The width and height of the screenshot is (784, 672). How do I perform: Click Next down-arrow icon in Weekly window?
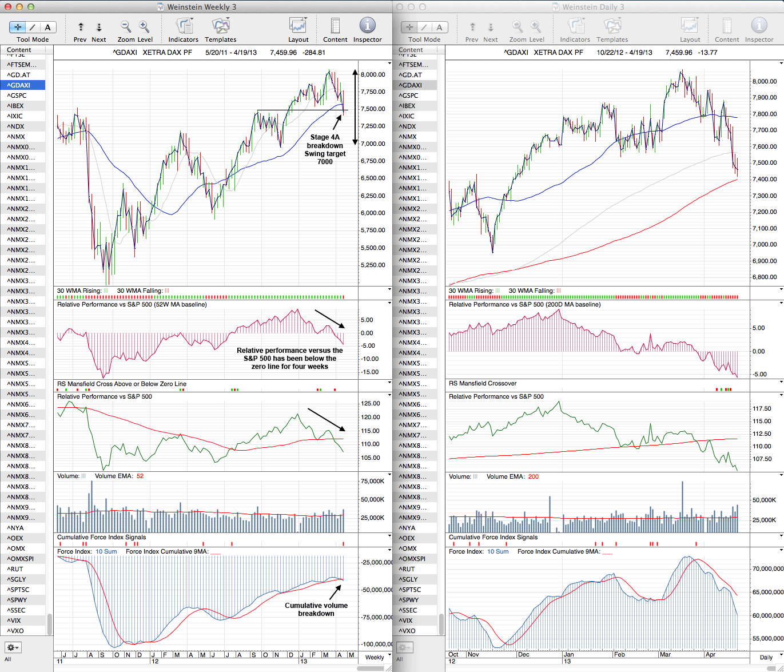99,27
